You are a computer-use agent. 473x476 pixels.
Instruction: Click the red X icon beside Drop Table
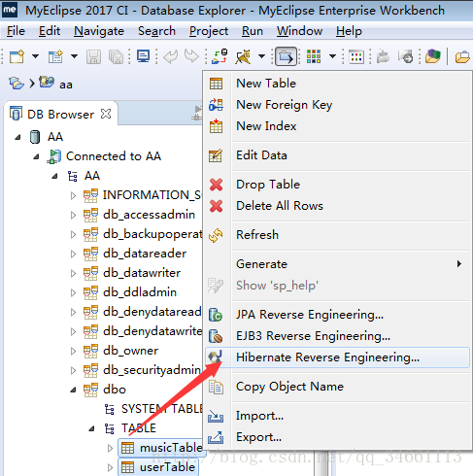(x=216, y=185)
